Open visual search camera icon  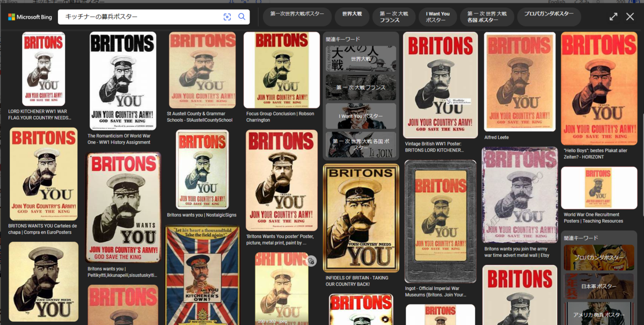coord(227,17)
